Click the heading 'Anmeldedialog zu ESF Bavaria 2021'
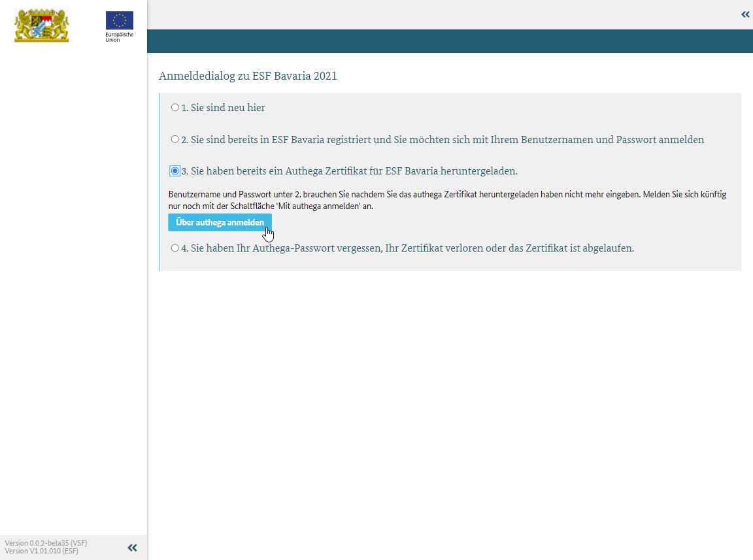The width and height of the screenshot is (753, 560). (x=248, y=76)
